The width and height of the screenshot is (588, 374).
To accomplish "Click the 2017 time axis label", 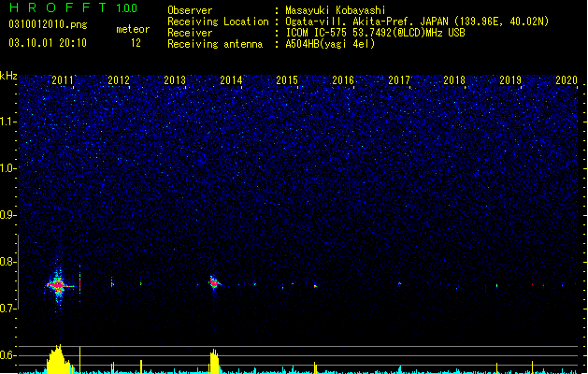I will 399,80.
